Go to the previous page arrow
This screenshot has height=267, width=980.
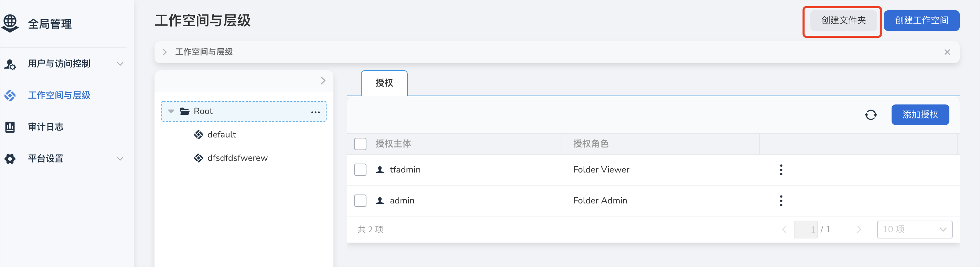[x=784, y=230]
